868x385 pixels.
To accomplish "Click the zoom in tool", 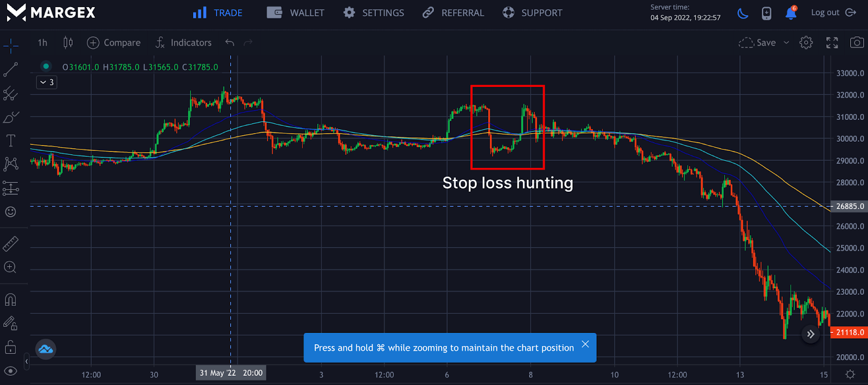I will (10, 267).
